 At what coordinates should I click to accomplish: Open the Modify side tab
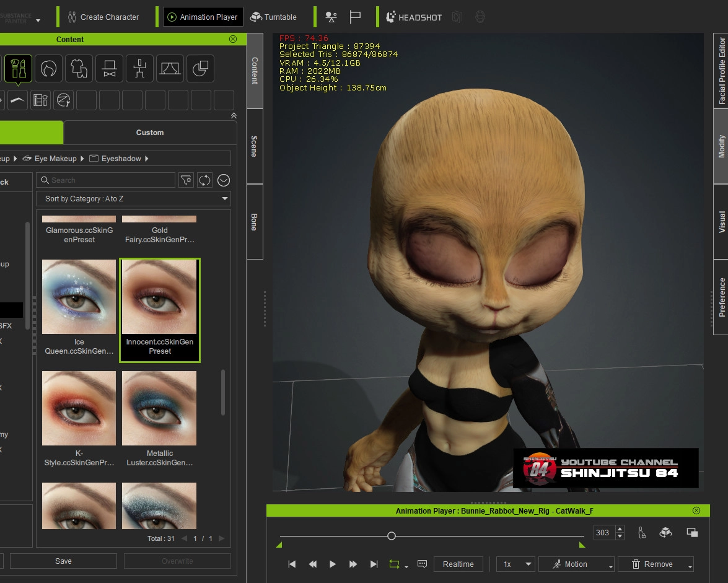pos(721,146)
